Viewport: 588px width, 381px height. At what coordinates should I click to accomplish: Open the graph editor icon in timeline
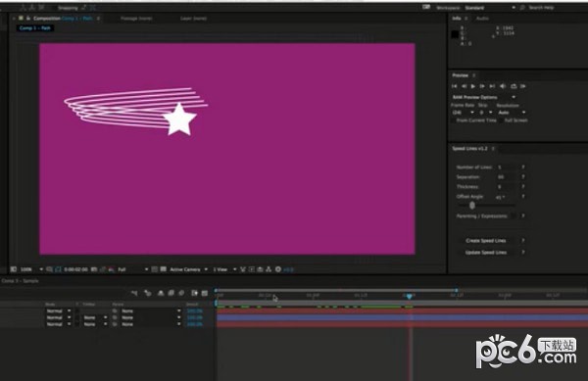pos(205,293)
